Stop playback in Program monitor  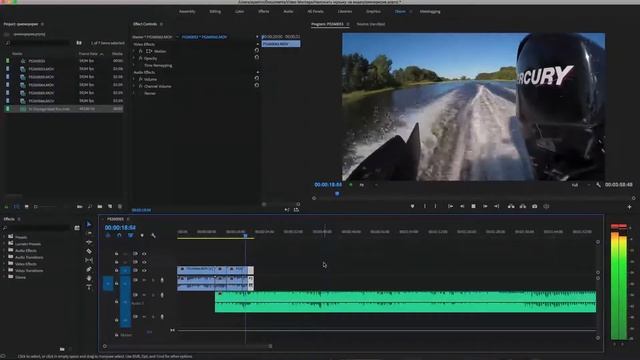coord(473,206)
